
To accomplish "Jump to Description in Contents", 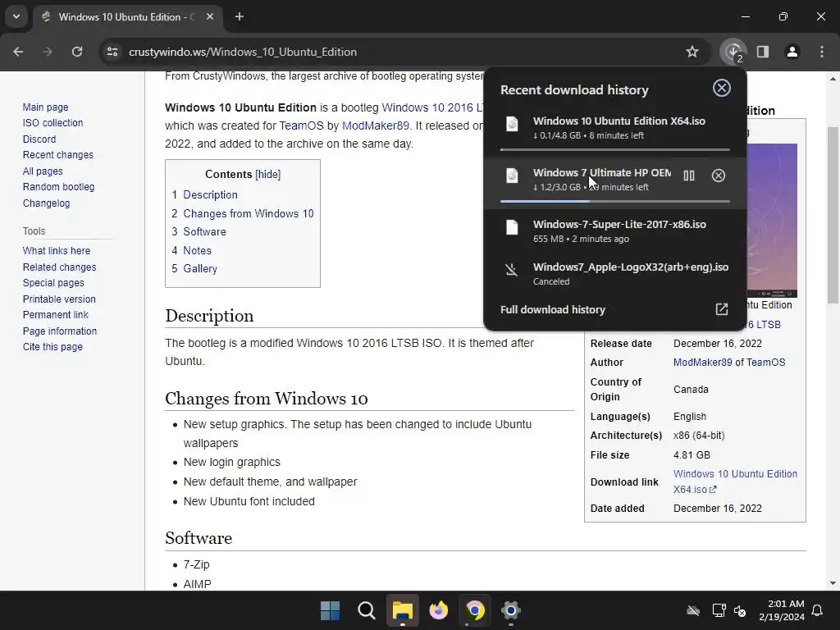I will pyautogui.click(x=210, y=194).
